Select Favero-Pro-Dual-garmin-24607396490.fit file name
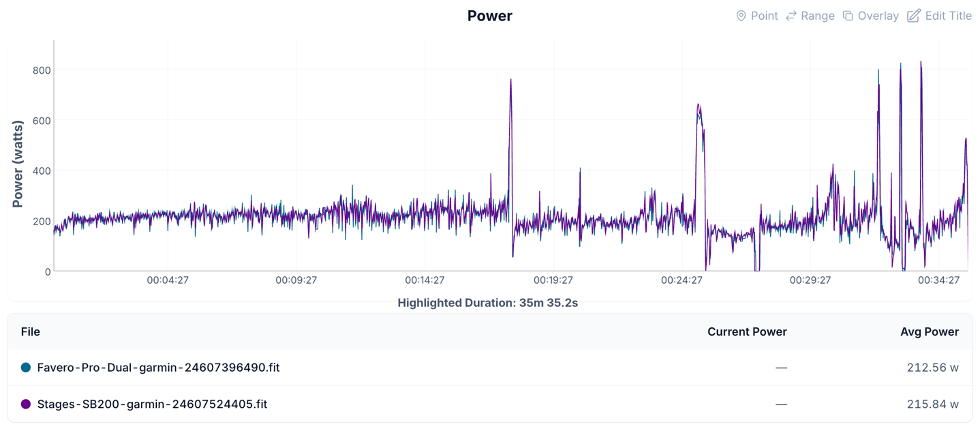The image size is (980, 427). click(158, 368)
